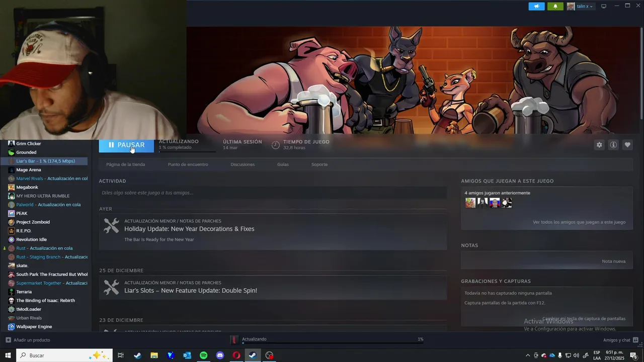The height and width of the screenshot is (362, 644).
Task: Select first friend avatar thumbnail
Action: point(470,203)
